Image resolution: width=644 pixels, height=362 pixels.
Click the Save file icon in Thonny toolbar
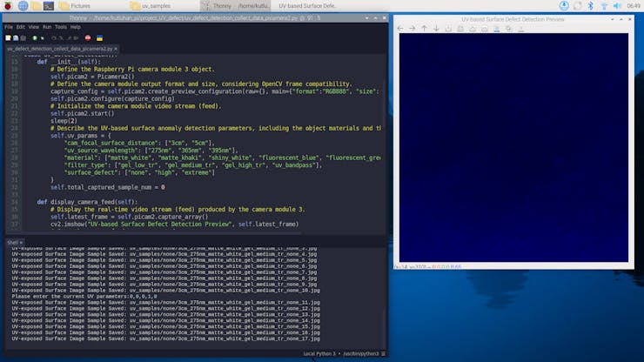(23, 38)
